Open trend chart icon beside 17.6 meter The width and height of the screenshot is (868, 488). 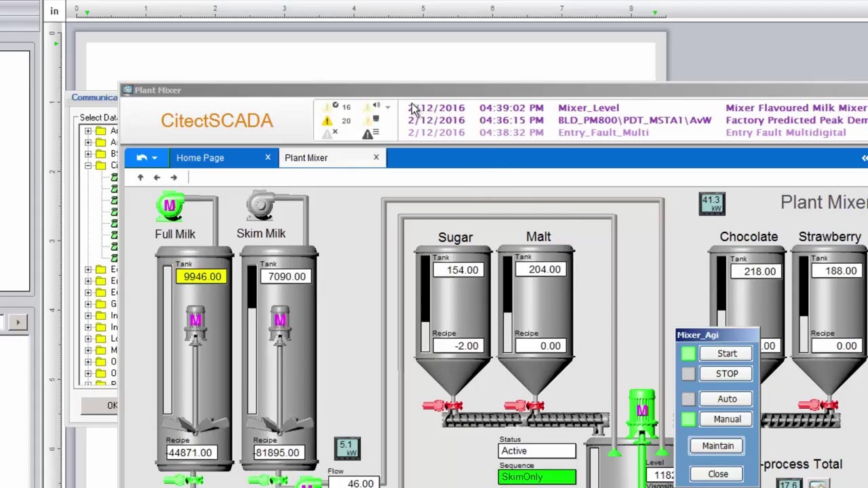[x=818, y=484]
